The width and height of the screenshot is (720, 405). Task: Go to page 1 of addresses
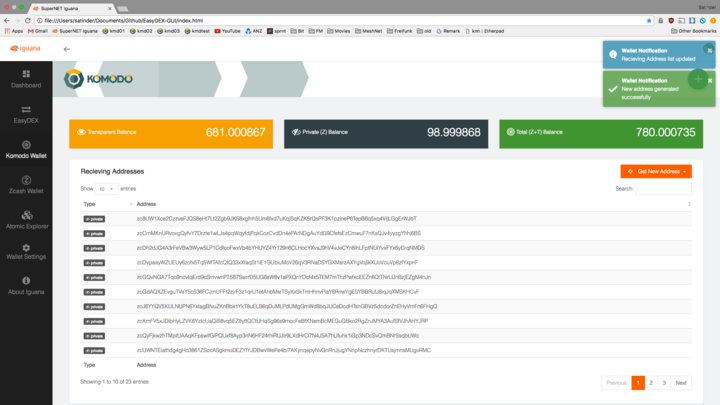coord(638,382)
